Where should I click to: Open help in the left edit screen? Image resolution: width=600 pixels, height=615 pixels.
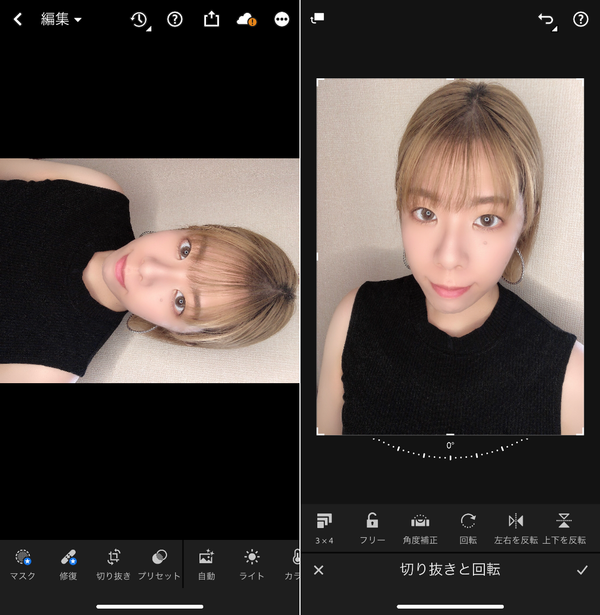(x=175, y=19)
